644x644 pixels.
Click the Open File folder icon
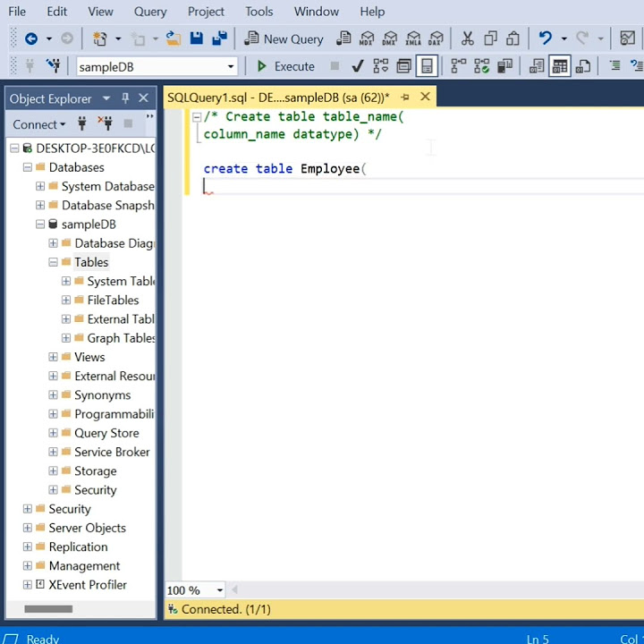coord(174,39)
